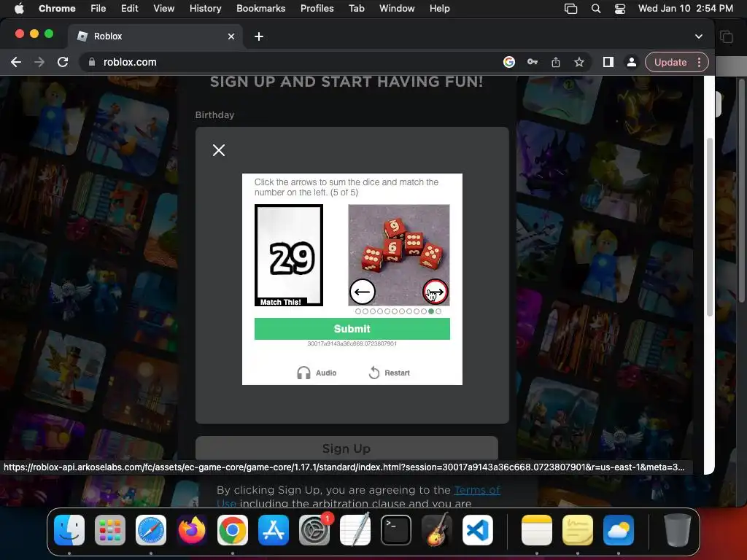Open TextEdit from the dock
Image resolution: width=747 pixels, height=560 pixels.
[x=355, y=530]
